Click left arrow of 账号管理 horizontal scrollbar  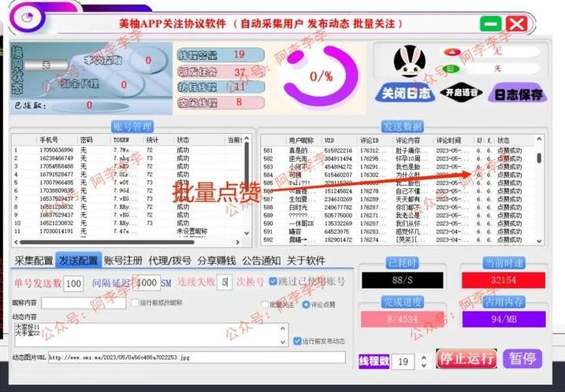click(16, 242)
